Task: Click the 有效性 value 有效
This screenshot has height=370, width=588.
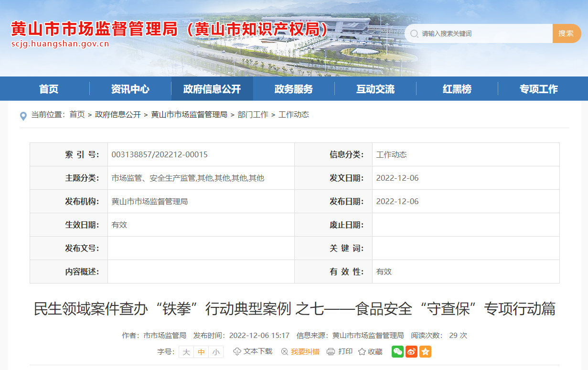Action: tap(384, 272)
